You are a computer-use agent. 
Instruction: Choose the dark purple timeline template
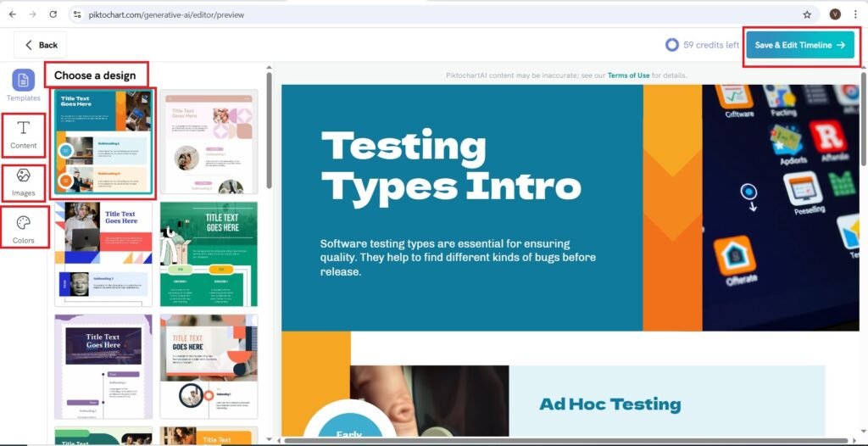point(103,365)
